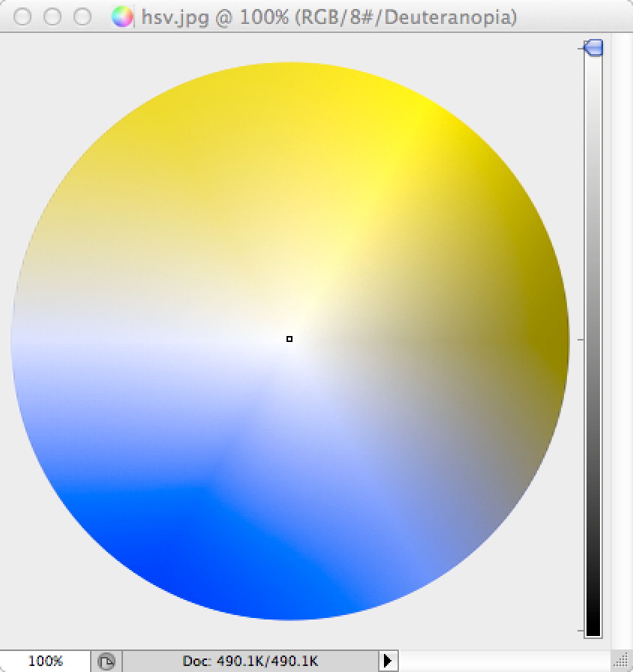The image size is (633, 672).
Task: Click the status bar preview icon beside zoom field
Action: 106,661
